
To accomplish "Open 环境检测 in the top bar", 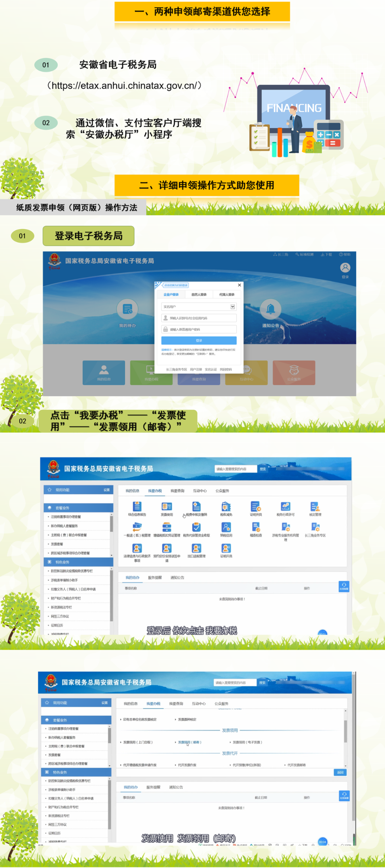I will tap(304, 254).
